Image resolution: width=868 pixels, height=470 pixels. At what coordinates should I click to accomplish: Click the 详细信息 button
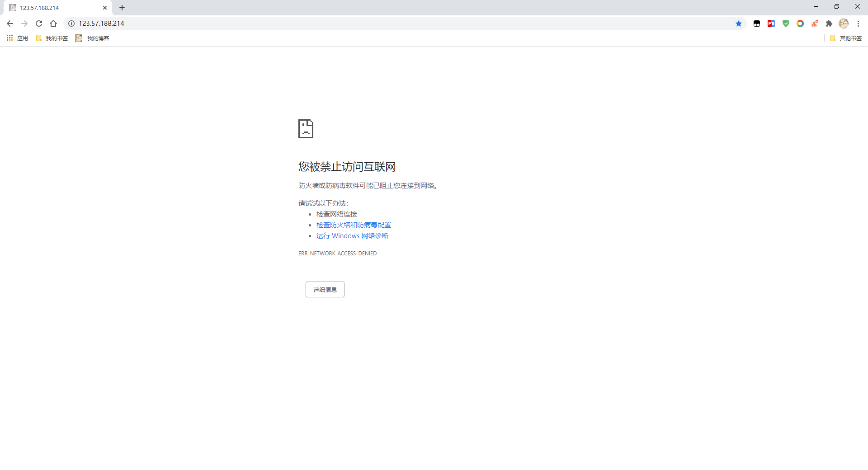[325, 290]
